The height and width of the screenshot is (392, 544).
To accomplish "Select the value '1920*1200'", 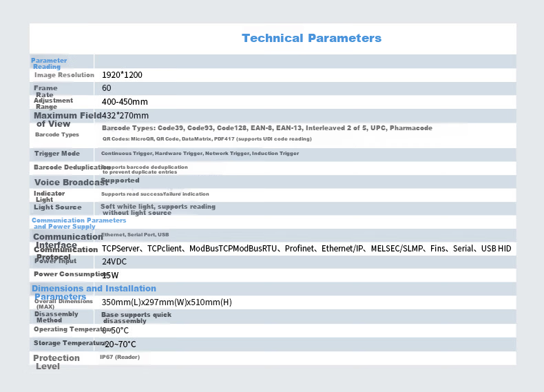I will coord(122,75).
